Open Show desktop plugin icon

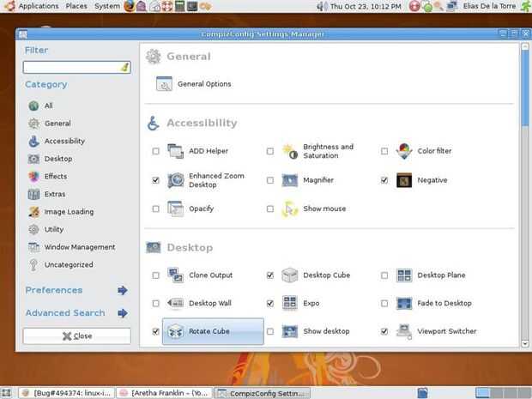(290, 331)
